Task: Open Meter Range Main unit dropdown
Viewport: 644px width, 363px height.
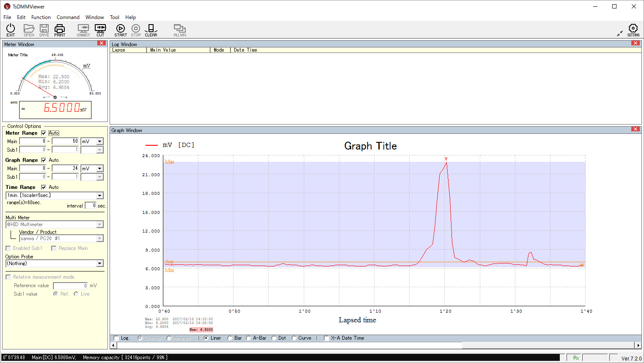Action: pos(100,141)
